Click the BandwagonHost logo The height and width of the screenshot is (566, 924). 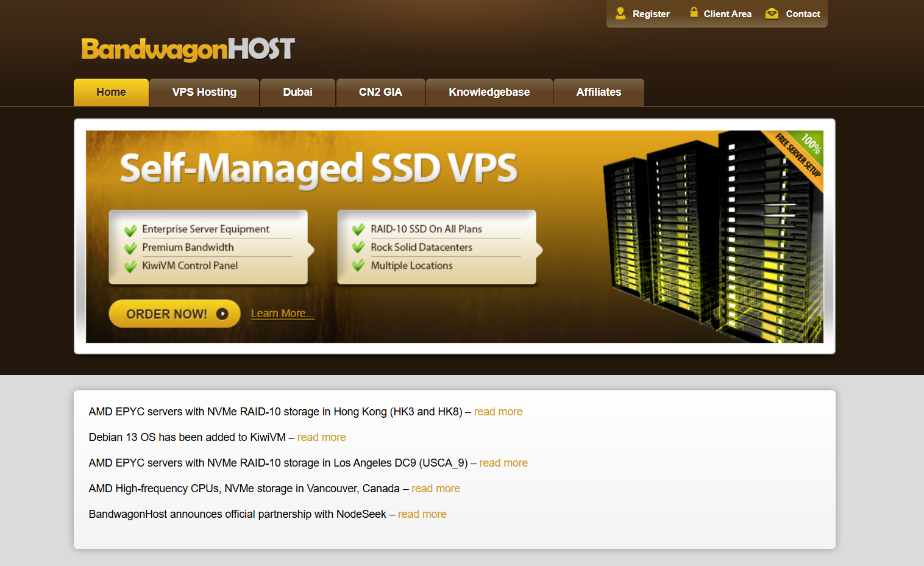[x=188, y=49]
